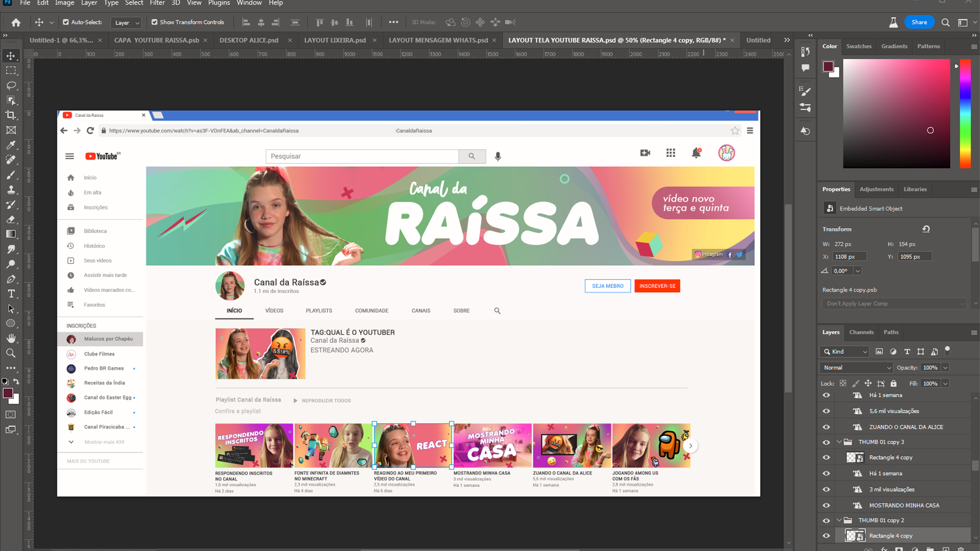Select the Gradient tool
The height and width of the screenshot is (551, 980).
pos(11,234)
